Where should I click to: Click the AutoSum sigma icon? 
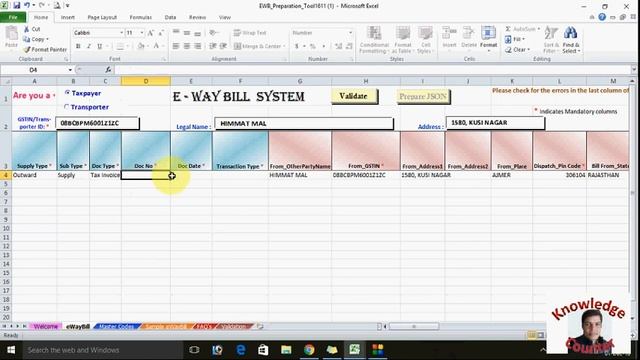[508, 29]
